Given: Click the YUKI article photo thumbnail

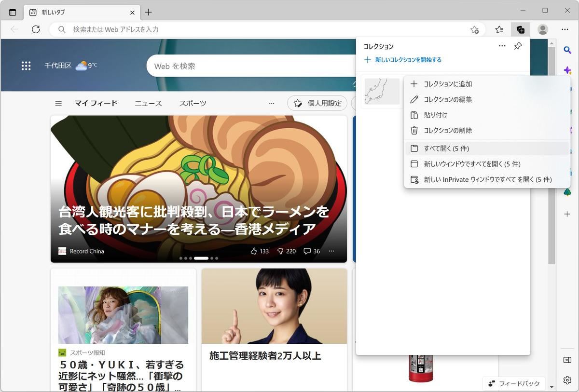Looking at the screenshot, I should (123, 315).
